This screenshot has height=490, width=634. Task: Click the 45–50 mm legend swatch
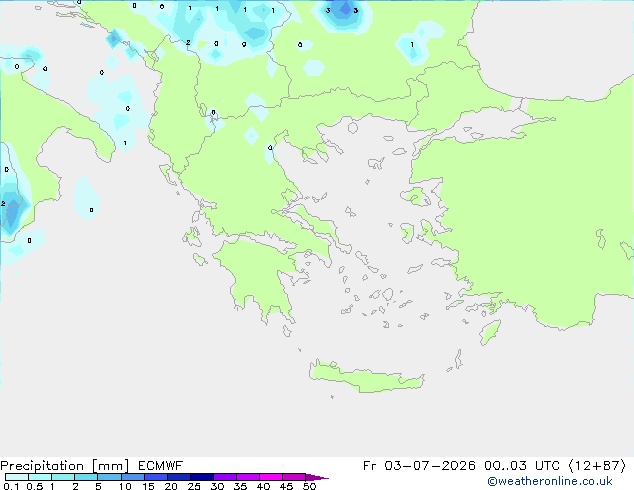coord(294,477)
